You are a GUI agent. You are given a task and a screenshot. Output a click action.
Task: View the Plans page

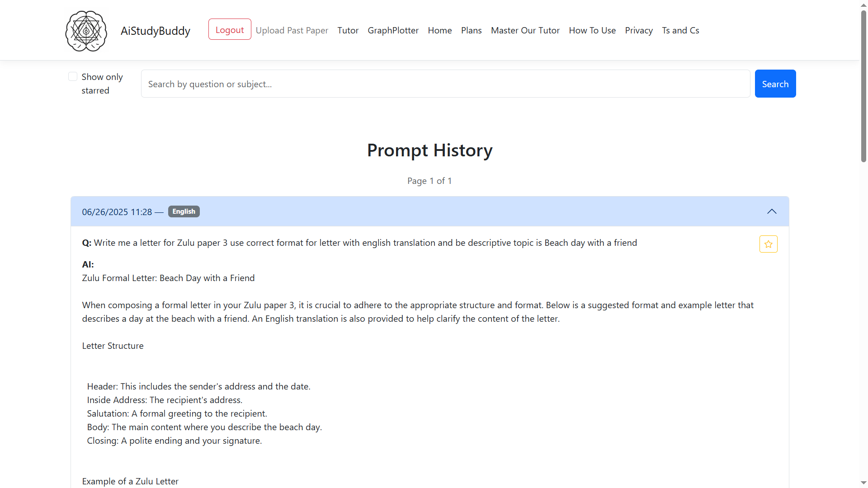coord(471,30)
